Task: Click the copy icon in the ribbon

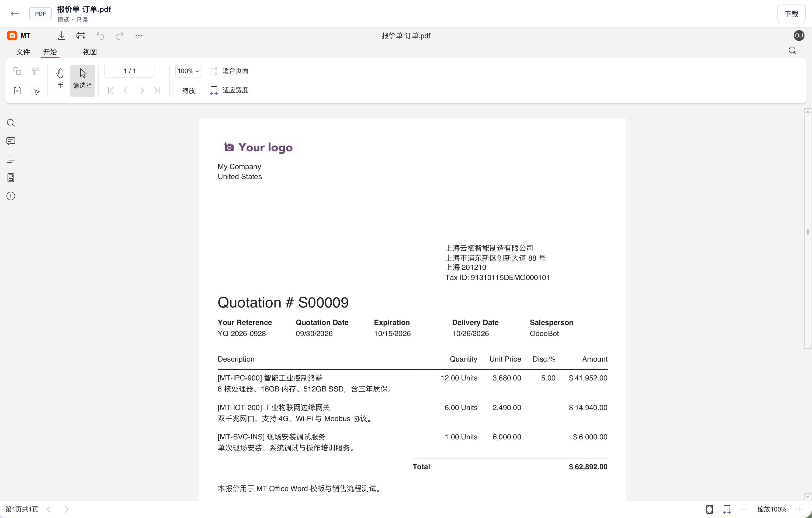Action: (x=17, y=71)
